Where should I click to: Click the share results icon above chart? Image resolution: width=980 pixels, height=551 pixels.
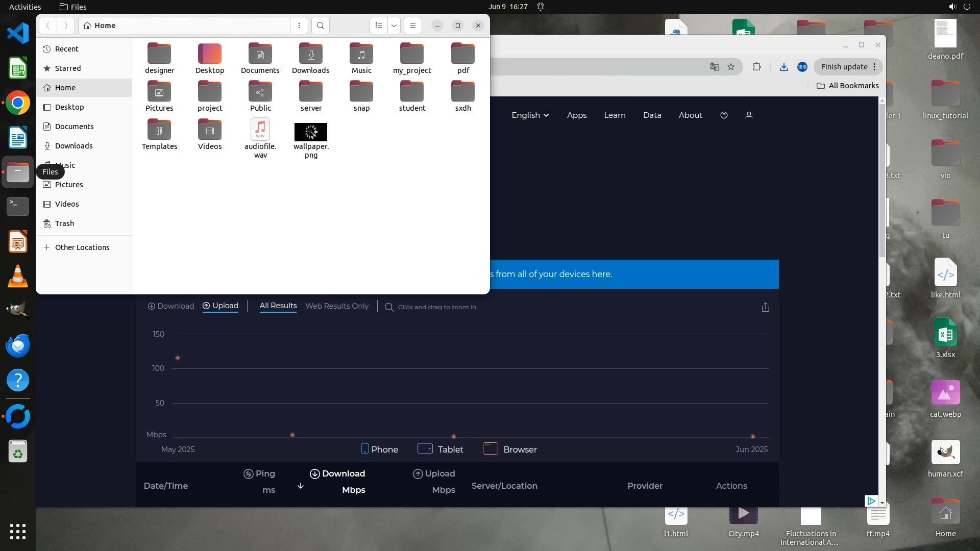(765, 307)
